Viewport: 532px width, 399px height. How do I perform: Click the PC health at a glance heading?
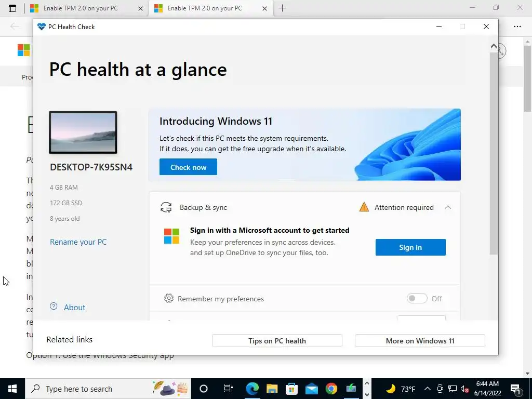click(138, 70)
